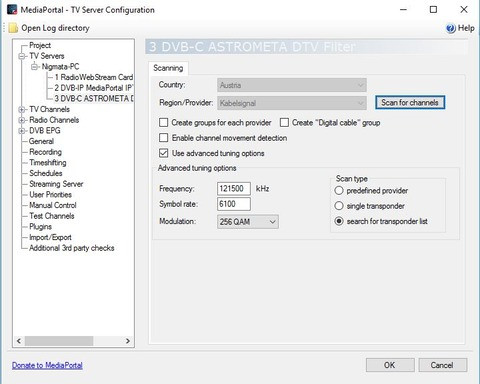The image size is (480, 384).
Task: Enable Create groups for each provider
Action: click(x=163, y=123)
